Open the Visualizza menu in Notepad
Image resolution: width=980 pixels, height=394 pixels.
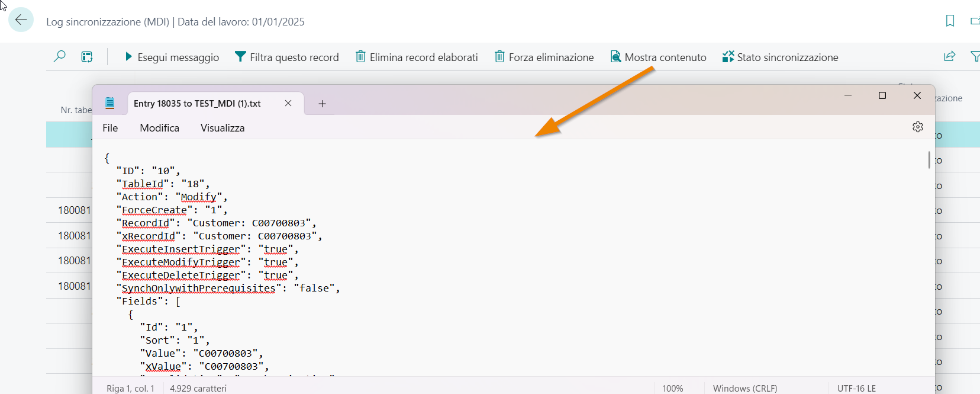point(223,128)
